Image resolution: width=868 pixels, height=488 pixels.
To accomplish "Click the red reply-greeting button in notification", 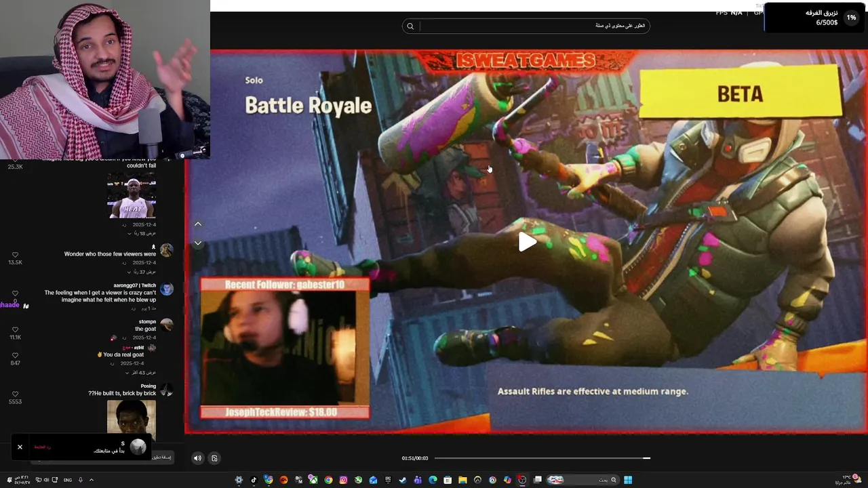I will pos(43,447).
